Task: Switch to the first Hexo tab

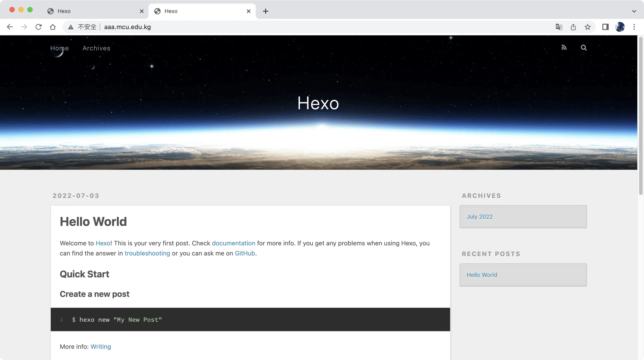Action: [95, 11]
